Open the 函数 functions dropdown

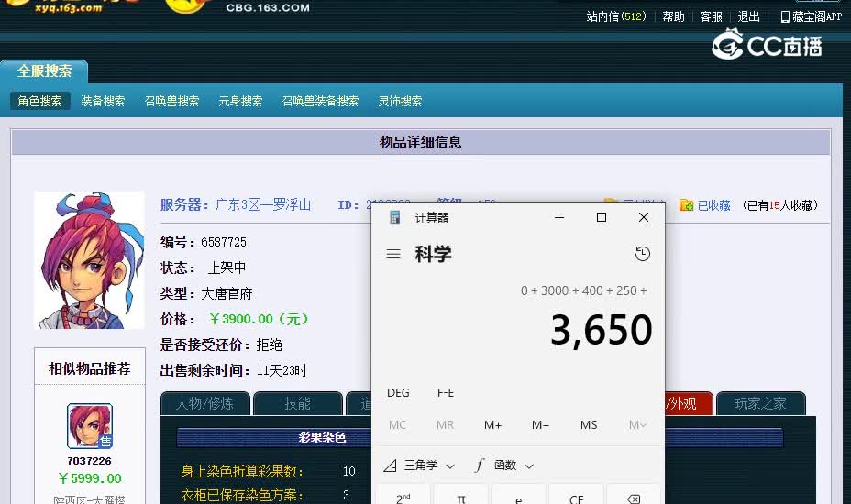pos(504,465)
